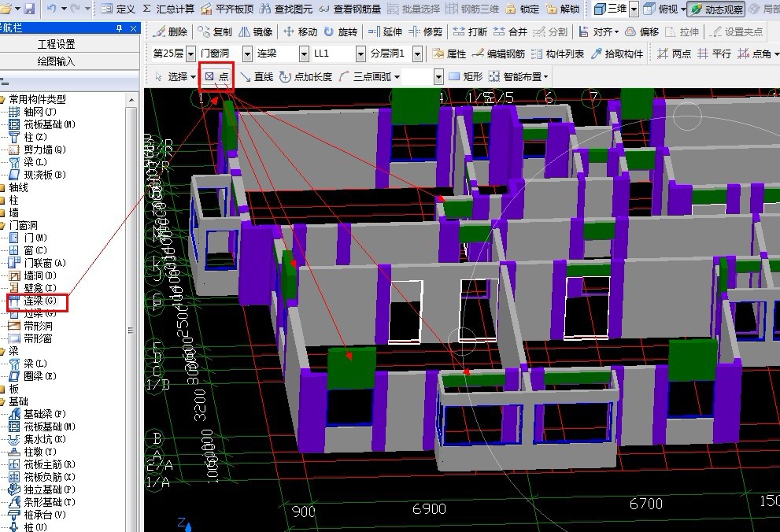Open 查找图元 find element tool
Screen dimensions: 780x532
click(286, 9)
